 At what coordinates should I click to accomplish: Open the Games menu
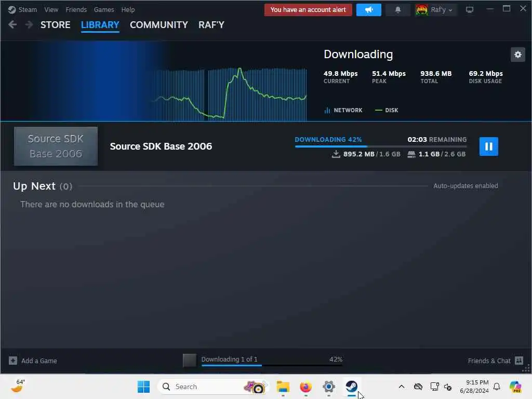tap(104, 9)
